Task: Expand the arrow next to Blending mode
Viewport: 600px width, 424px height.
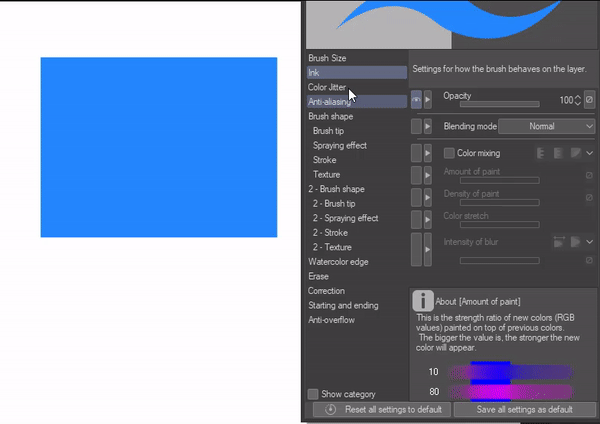Action: tap(427, 126)
